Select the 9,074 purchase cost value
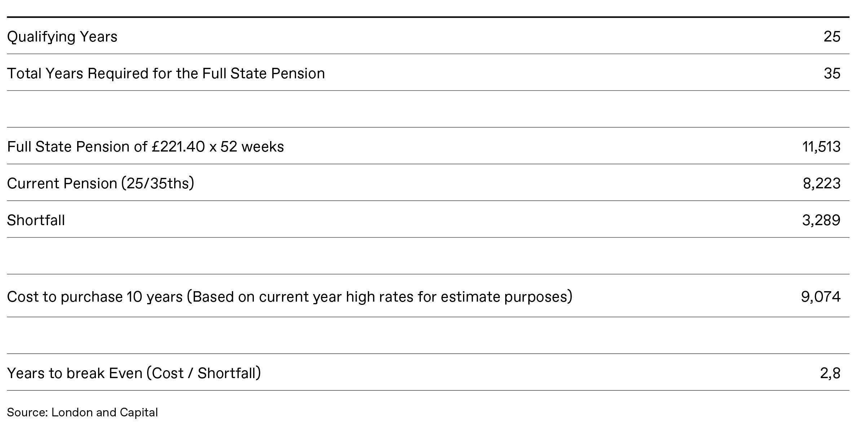This screenshot has height=429, width=868. [821, 297]
